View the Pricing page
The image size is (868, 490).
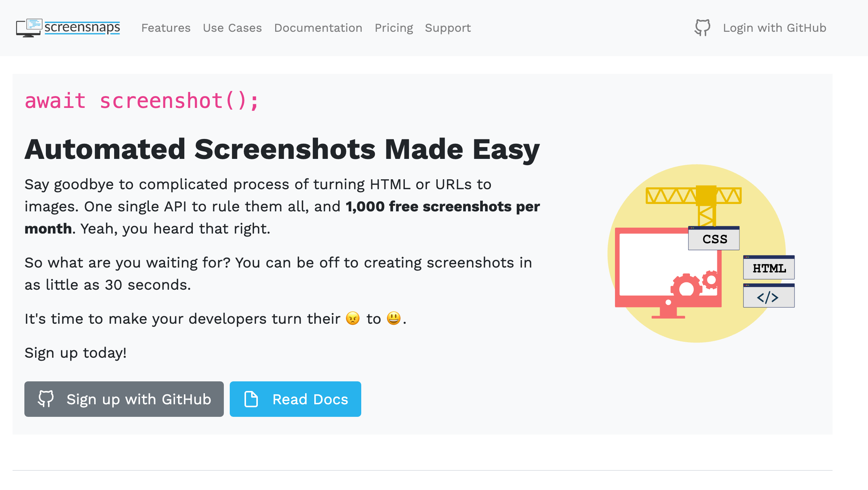394,28
